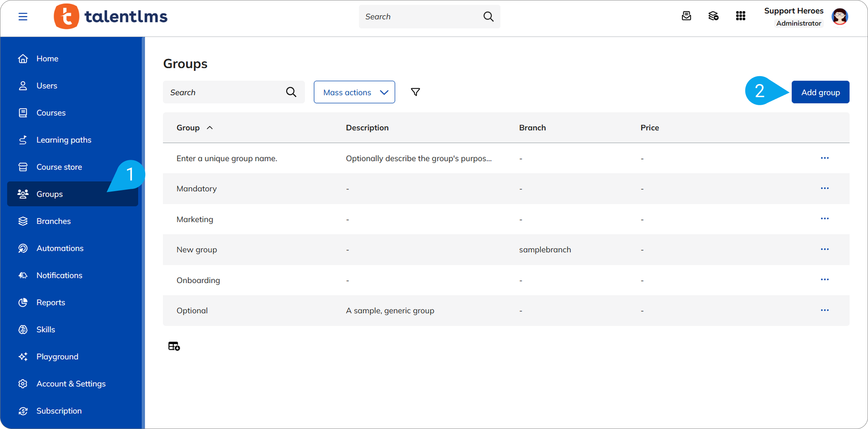Focus the Groups Search field
Image resolution: width=868 pixels, height=429 pixels.
coord(234,92)
